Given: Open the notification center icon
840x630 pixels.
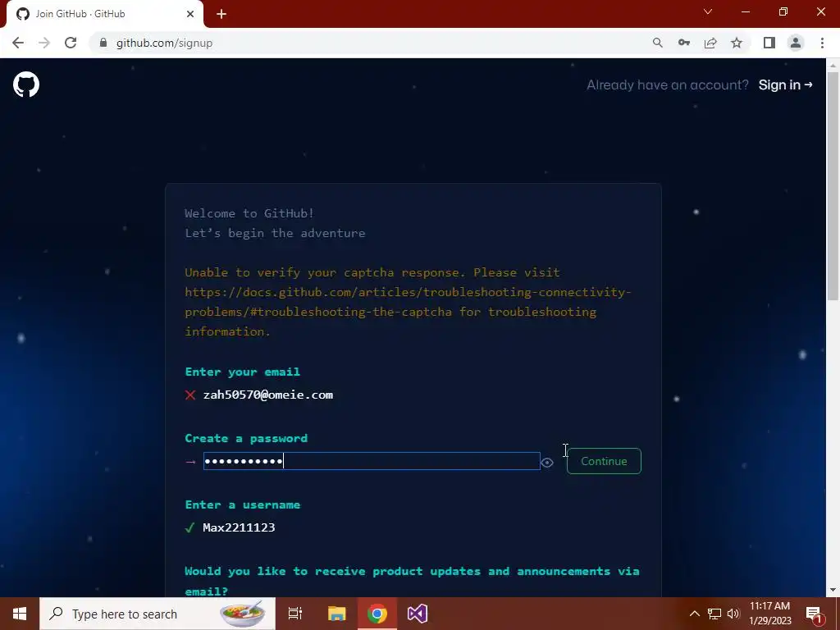Looking at the screenshot, I should [815, 614].
